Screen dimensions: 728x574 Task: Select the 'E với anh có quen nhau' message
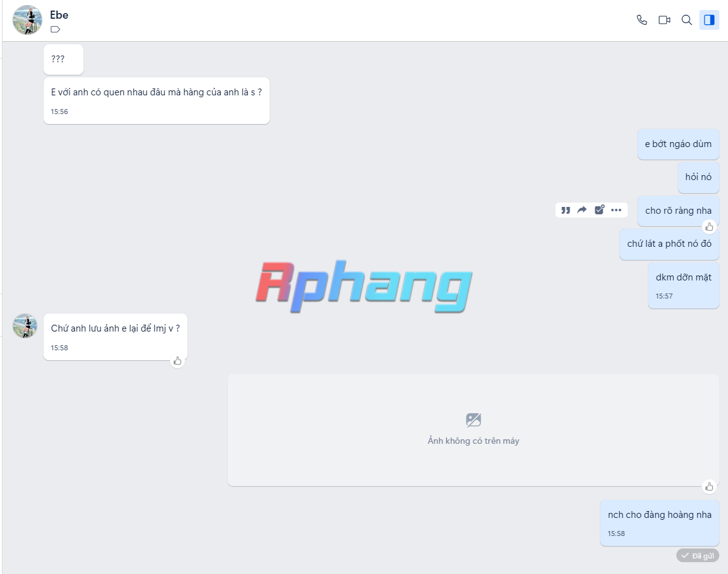click(156, 101)
